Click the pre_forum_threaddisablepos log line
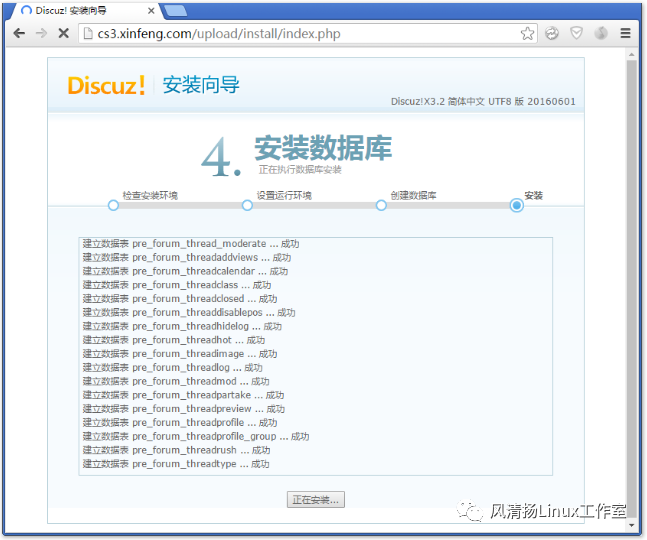Image resolution: width=647 pixels, height=540 pixels. tap(189, 313)
